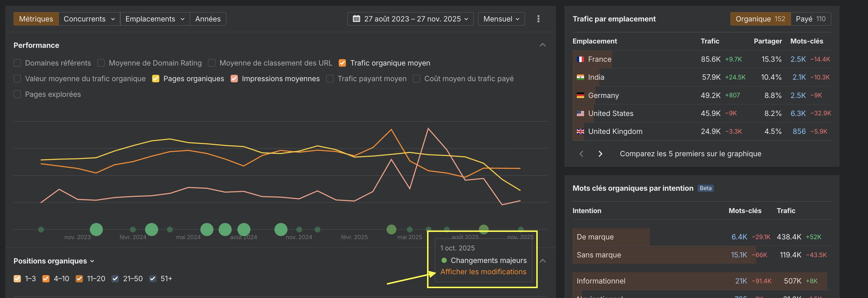Select the Années tab
Viewport: 868px width, 298px height.
(207, 19)
